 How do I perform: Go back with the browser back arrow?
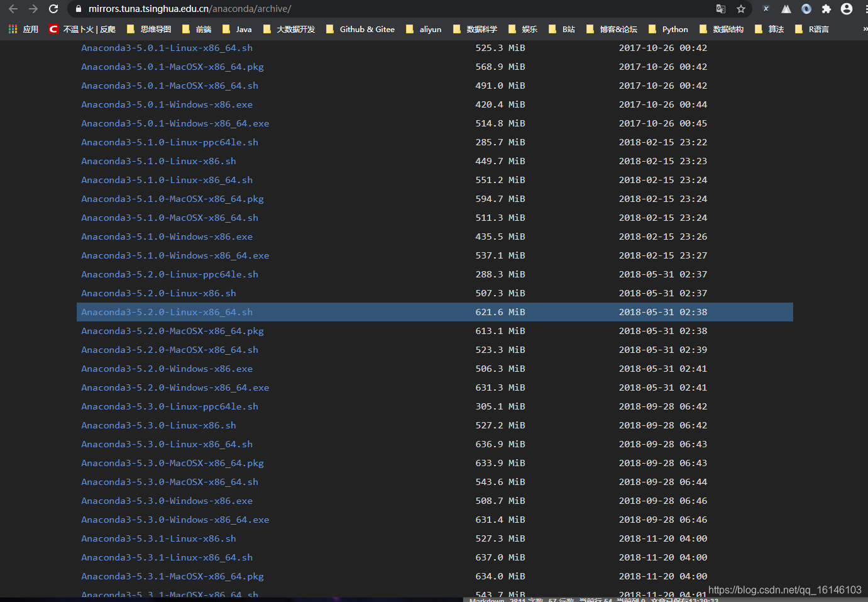point(13,9)
